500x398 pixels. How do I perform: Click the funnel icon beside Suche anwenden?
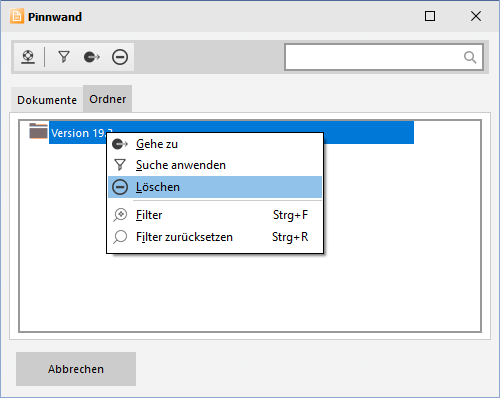(x=120, y=165)
